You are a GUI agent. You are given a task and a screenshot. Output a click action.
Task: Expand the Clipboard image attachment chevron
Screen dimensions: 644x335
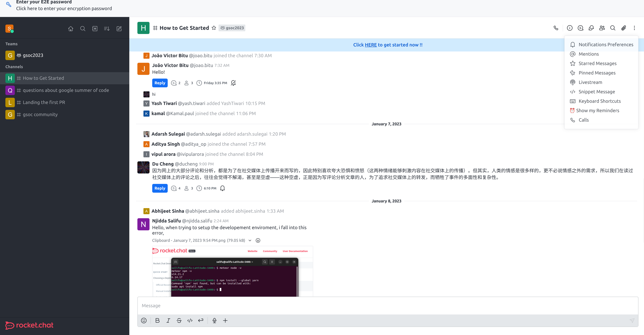[250, 240]
